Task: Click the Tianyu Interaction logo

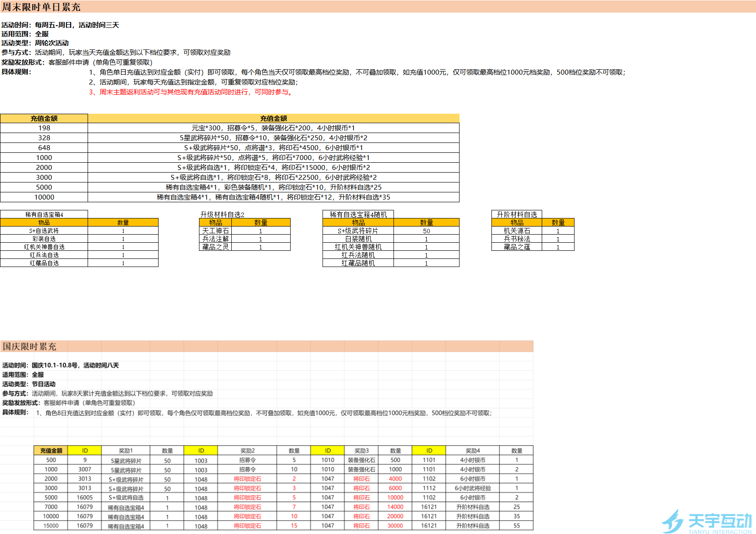Action: coord(706,521)
